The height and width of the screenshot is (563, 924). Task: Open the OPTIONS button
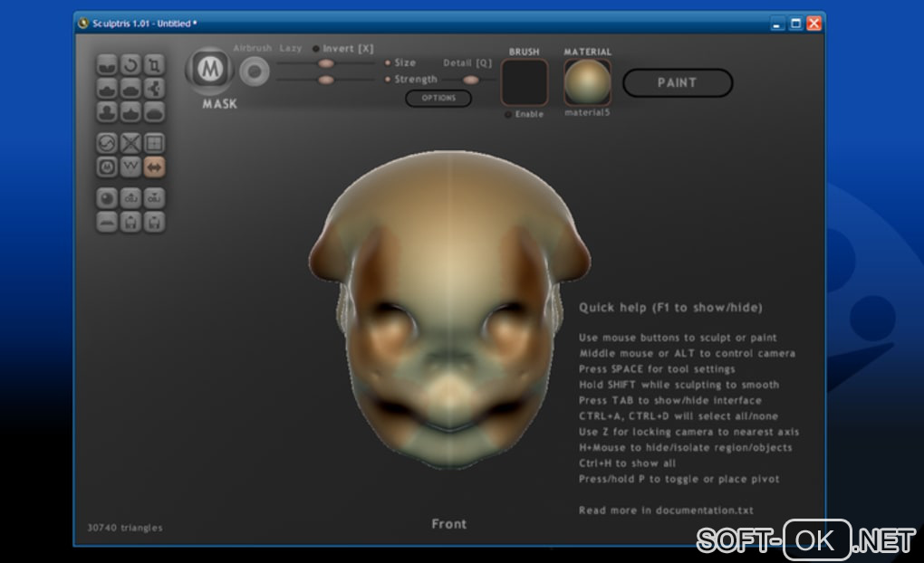pos(438,98)
